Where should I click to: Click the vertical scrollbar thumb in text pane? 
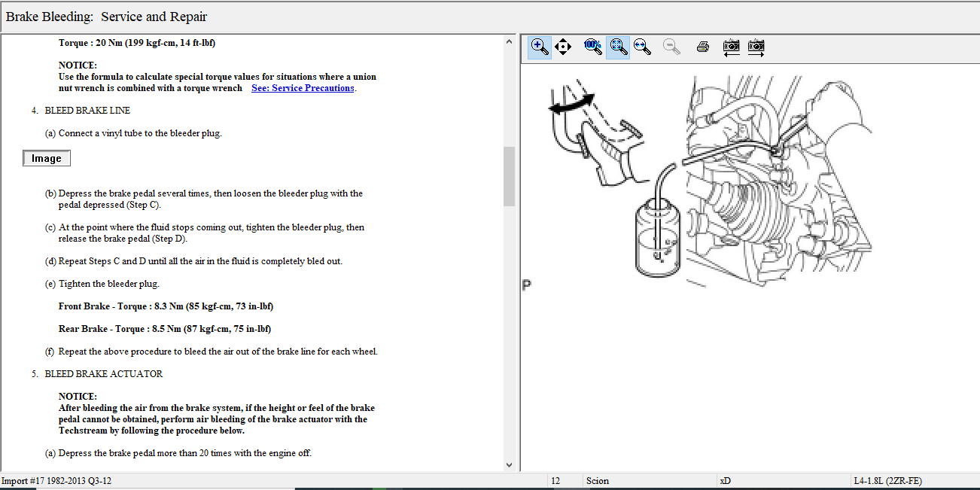[509, 176]
